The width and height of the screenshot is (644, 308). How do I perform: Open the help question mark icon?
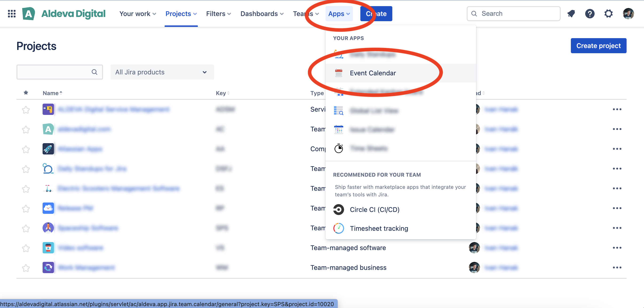tap(590, 14)
